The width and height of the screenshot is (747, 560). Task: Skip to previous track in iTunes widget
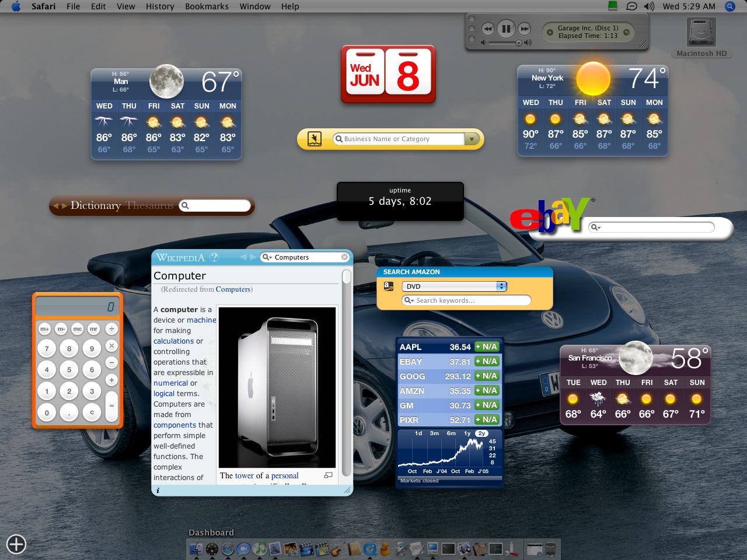pyautogui.click(x=488, y=29)
